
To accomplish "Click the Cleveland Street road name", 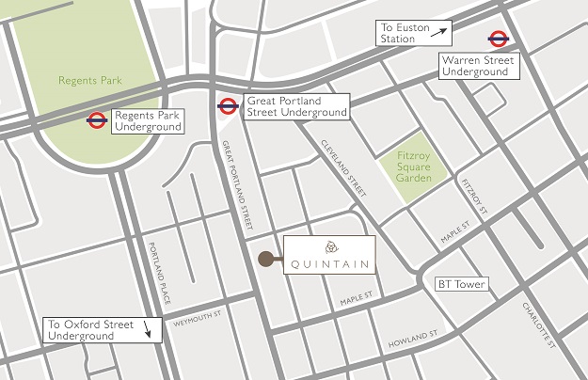I will pyautogui.click(x=343, y=168).
